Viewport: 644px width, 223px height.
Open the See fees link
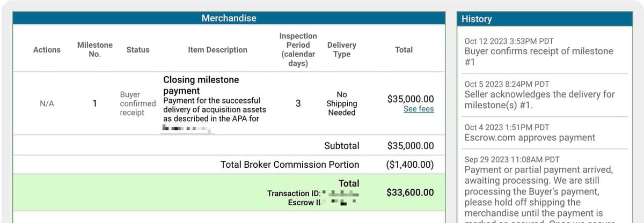419,109
